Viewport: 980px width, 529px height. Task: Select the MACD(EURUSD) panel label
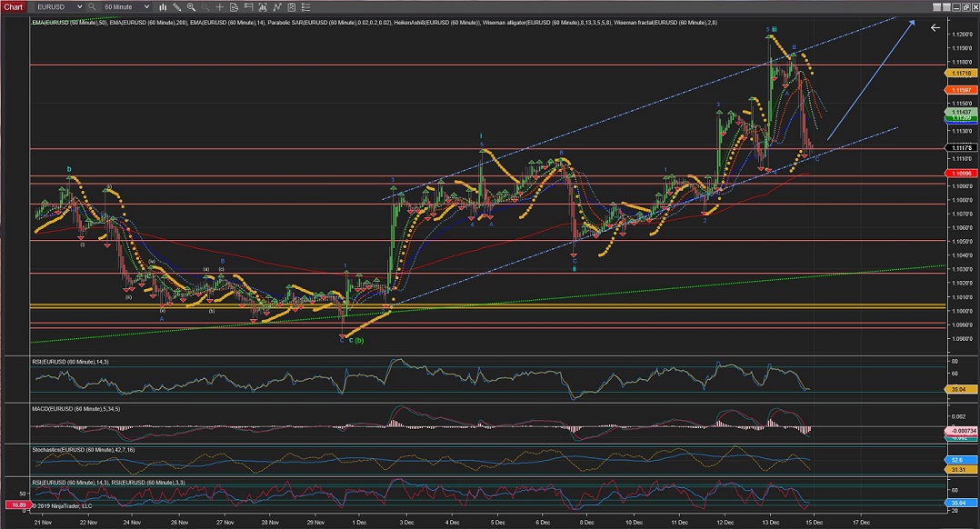coord(76,408)
